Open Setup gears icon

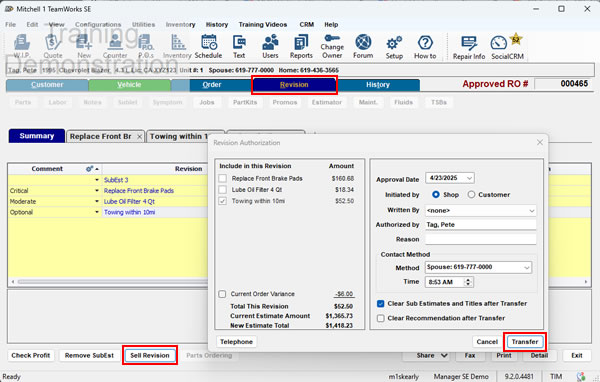[394, 46]
